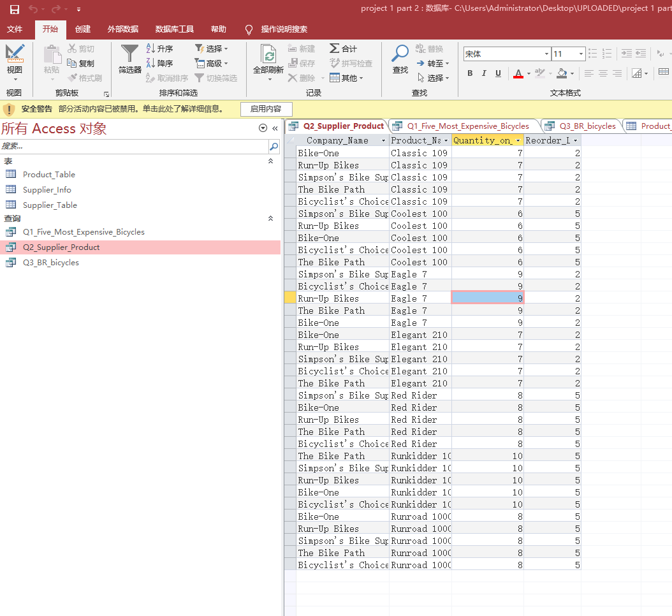
Task: Click the background fill color bucket
Action: (562, 73)
